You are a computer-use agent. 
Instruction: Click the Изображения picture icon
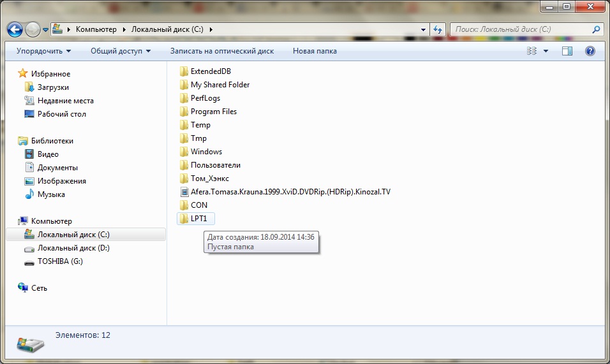tap(29, 181)
